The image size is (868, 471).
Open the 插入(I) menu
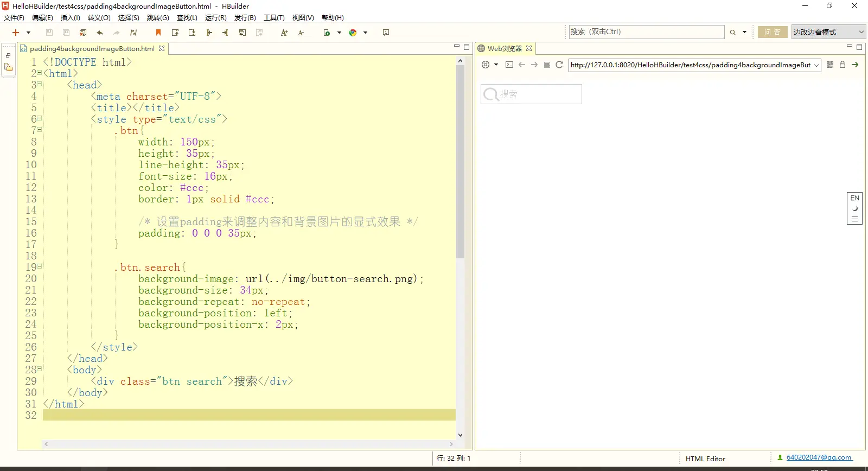point(71,18)
